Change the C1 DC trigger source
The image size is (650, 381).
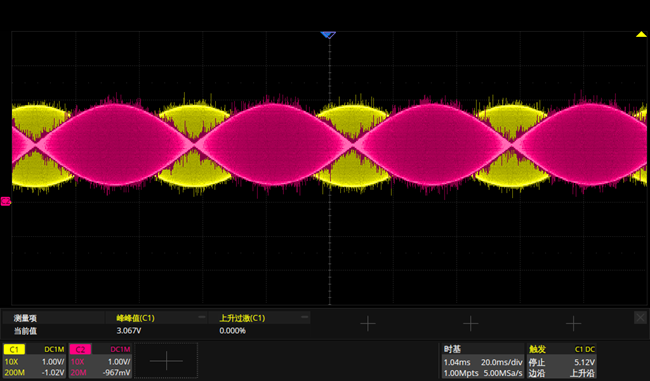coord(585,349)
